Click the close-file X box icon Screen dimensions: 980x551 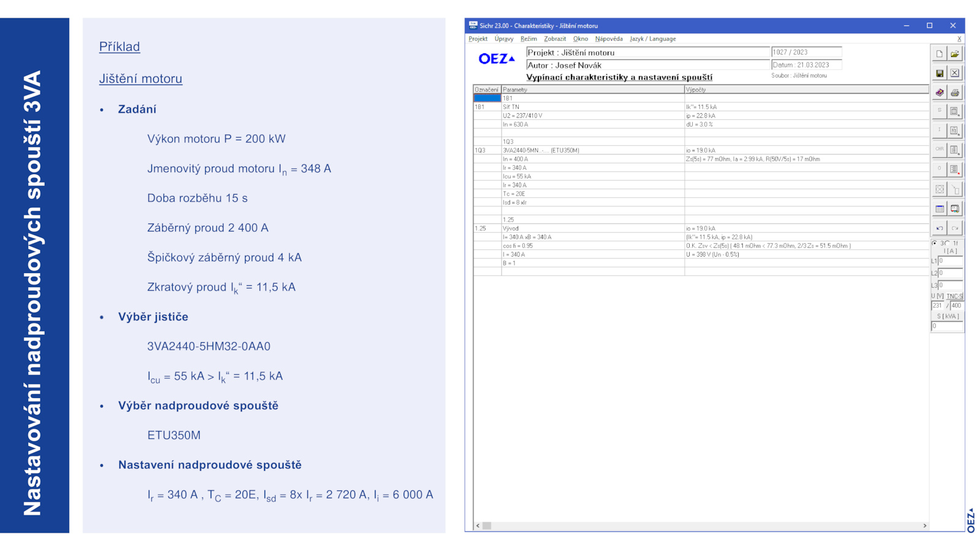[x=955, y=73]
